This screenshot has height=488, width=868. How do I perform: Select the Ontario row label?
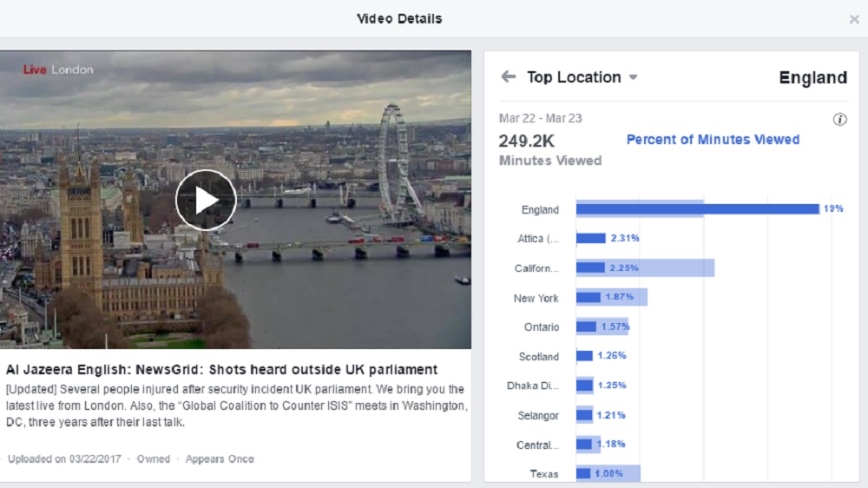tap(542, 326)
